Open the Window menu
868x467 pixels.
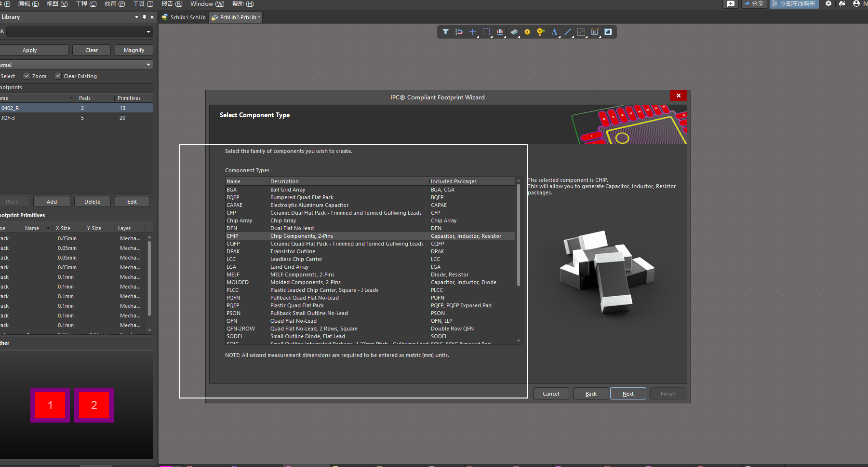pos(207,4)
